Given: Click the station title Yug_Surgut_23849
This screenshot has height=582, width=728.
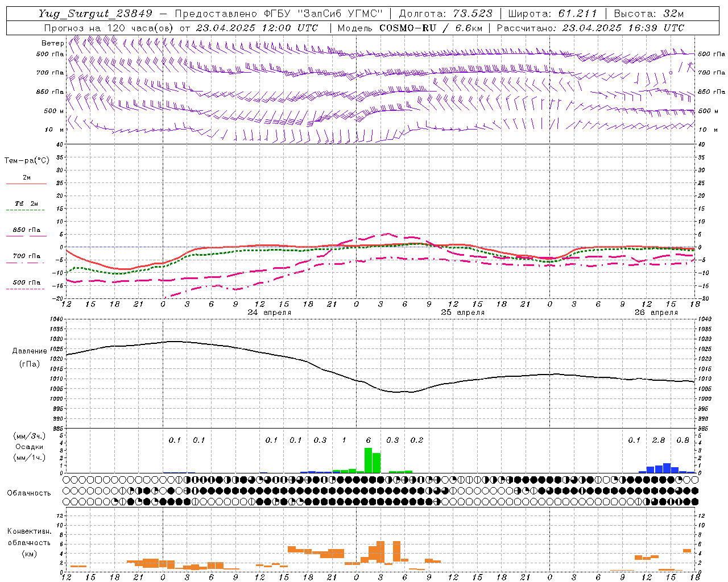Looking at the screenshot, I should [95, 14].
